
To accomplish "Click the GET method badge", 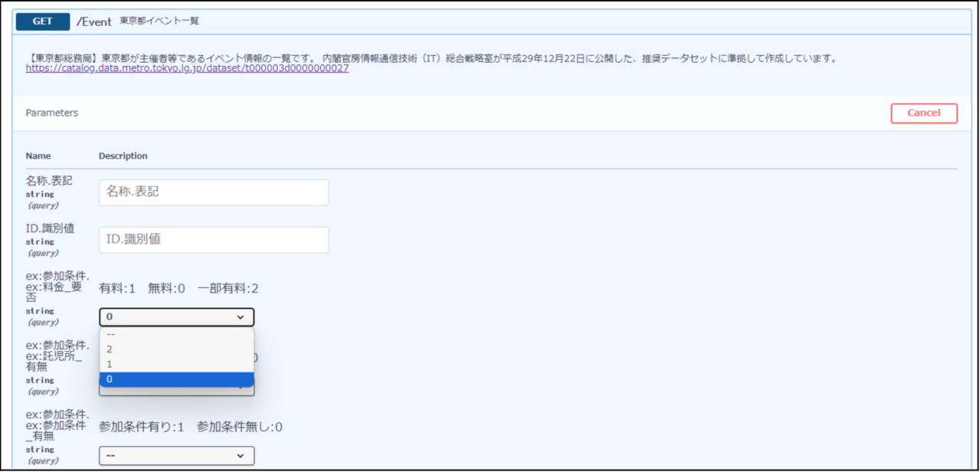I will (x=43, y=21).
